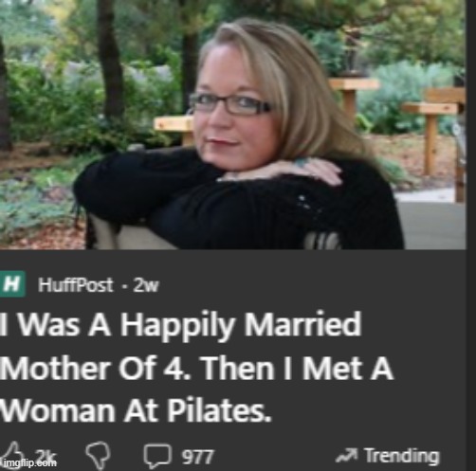Click the 2k like count

(46, 456)
